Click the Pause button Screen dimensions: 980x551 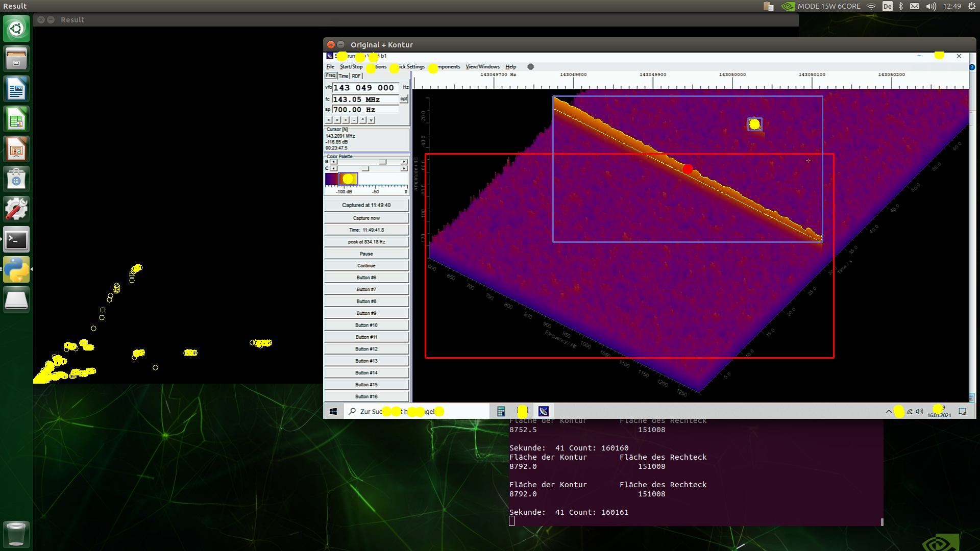[366, 254]
